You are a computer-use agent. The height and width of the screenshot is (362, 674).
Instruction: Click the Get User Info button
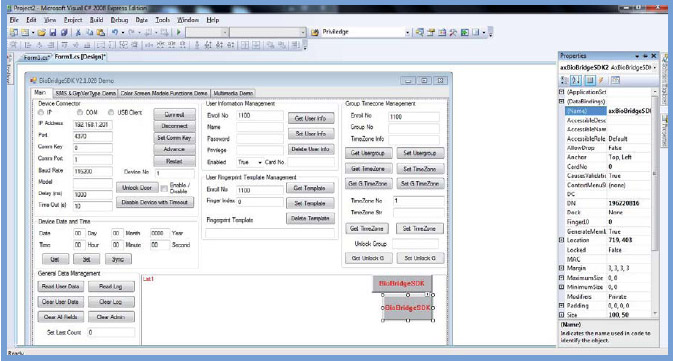pos(310,118)
